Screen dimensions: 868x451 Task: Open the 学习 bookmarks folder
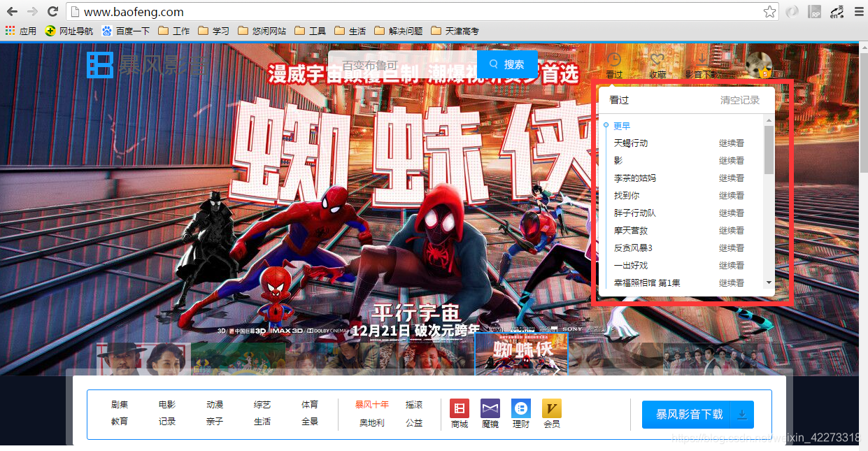tap(214, 31)
